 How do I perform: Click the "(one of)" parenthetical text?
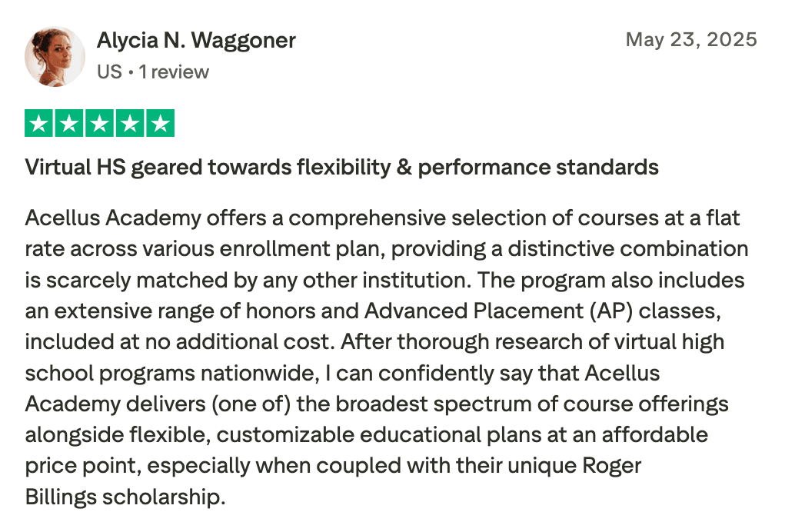pos(253,404)
